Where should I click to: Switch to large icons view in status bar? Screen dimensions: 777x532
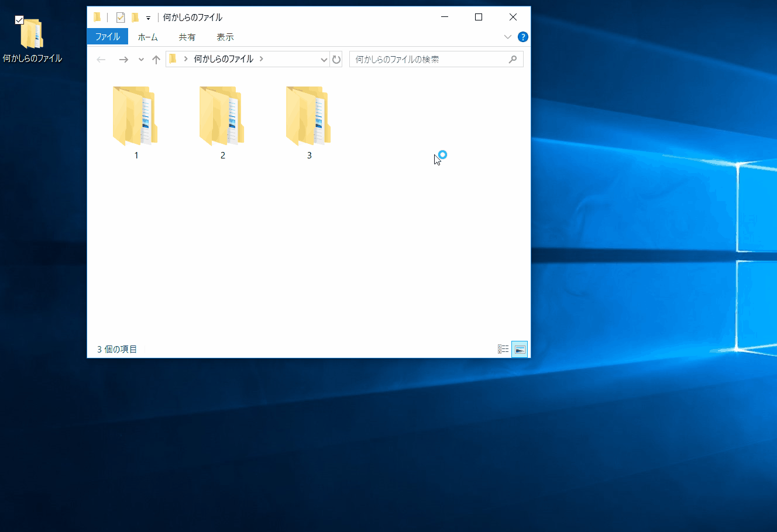coord(520,350)
